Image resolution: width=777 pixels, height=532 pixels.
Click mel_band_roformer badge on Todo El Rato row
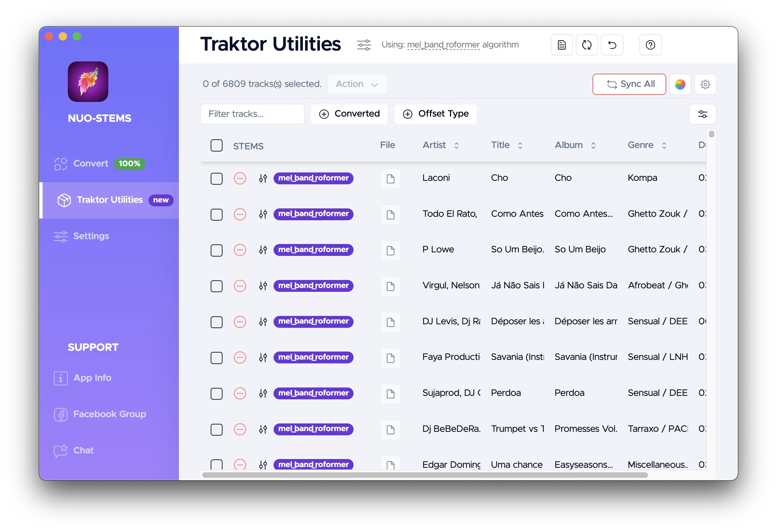pos(313,214)
